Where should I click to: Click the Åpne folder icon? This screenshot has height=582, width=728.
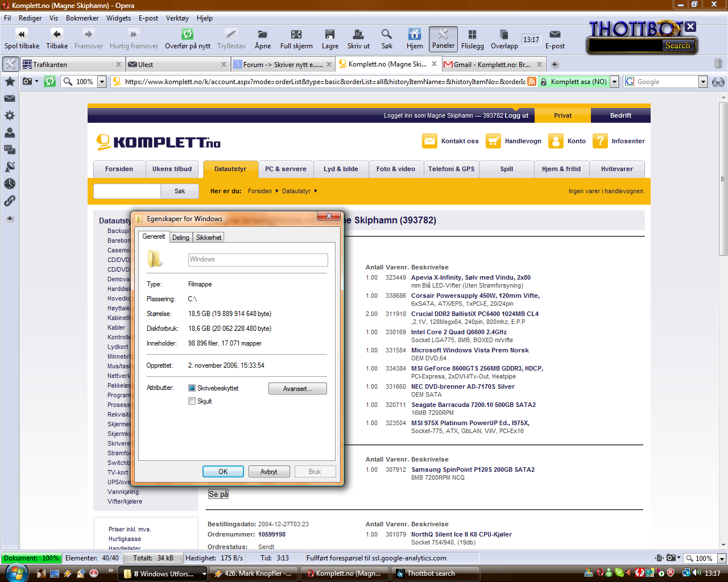pyautogui.click(x=262, y=34)
